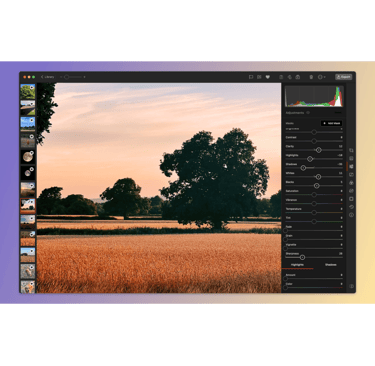
Task: Click the Vibrance slider handle
Action: [x=314, y=203]
